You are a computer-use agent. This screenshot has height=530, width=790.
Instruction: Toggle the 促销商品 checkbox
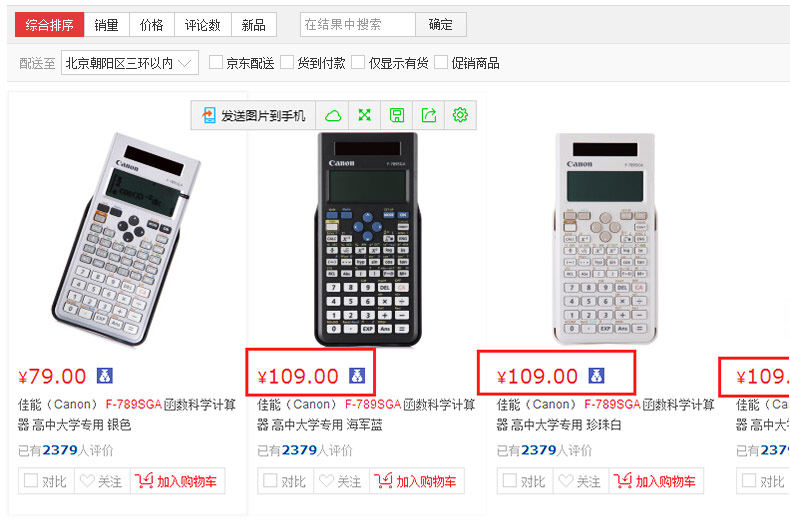pyautogui.click(x=440, y=62)
